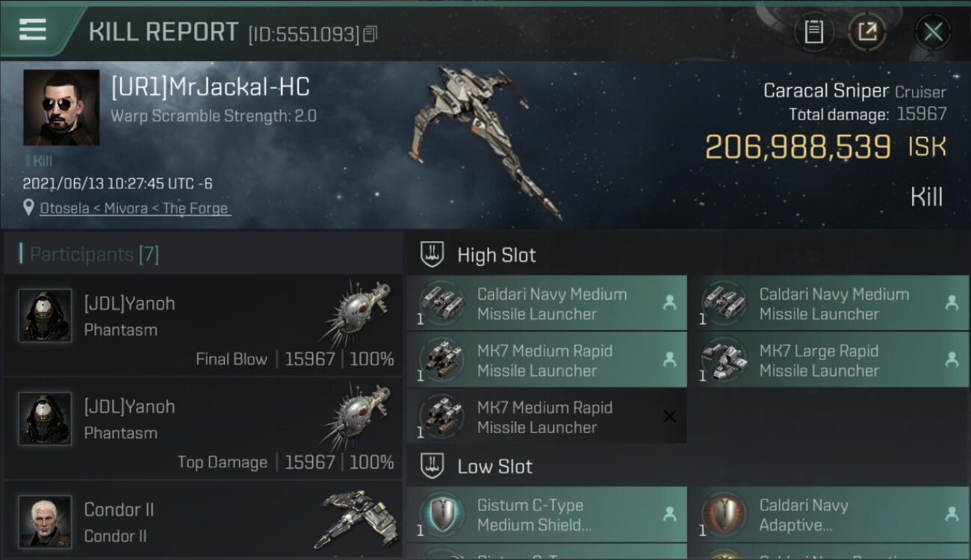The width and height of the screenshot is (971, 560).
Task: Select MK7 Large Rapid Missile Launcher item
Action: pyautogui.click(x=828, y=360)
